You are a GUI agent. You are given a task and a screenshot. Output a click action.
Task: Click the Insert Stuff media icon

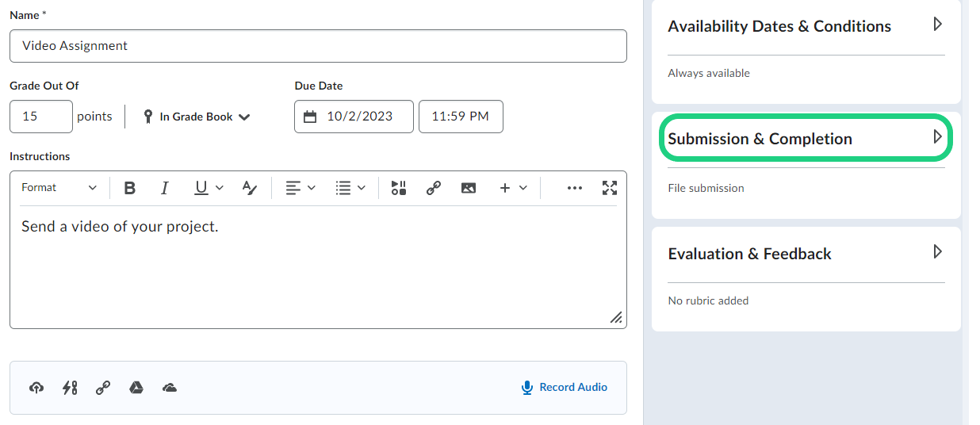(399, 188)
